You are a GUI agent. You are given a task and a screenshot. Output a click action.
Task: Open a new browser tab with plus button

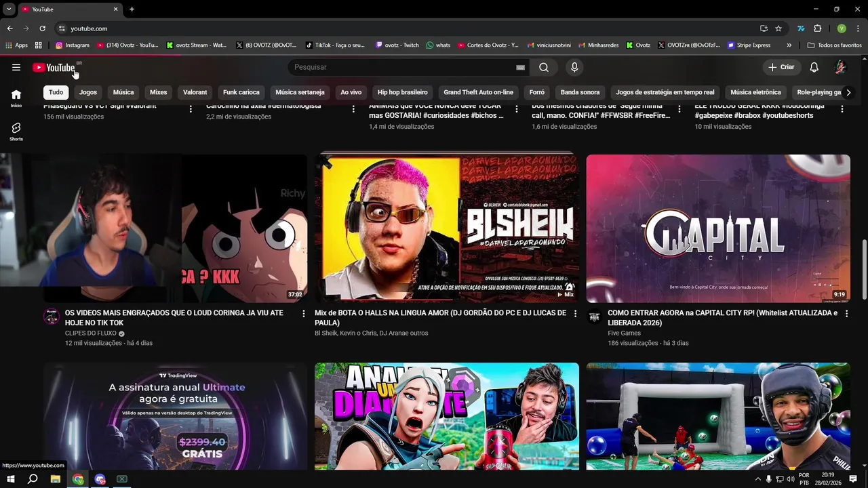tap(132, 9)
